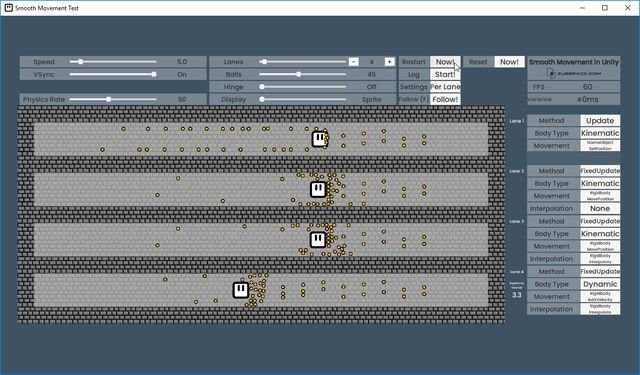Click the Balls value 45
640x375 pixels.
371,74
